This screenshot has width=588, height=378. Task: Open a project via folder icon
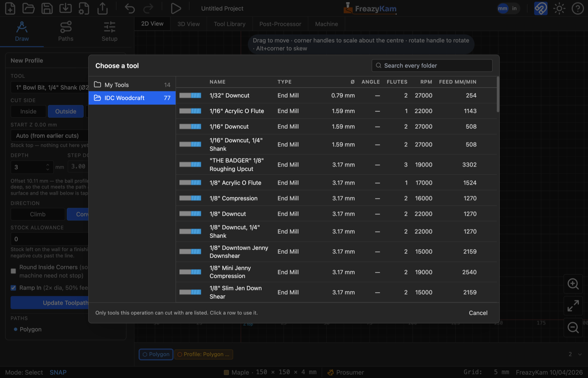[x=28, y=8]
